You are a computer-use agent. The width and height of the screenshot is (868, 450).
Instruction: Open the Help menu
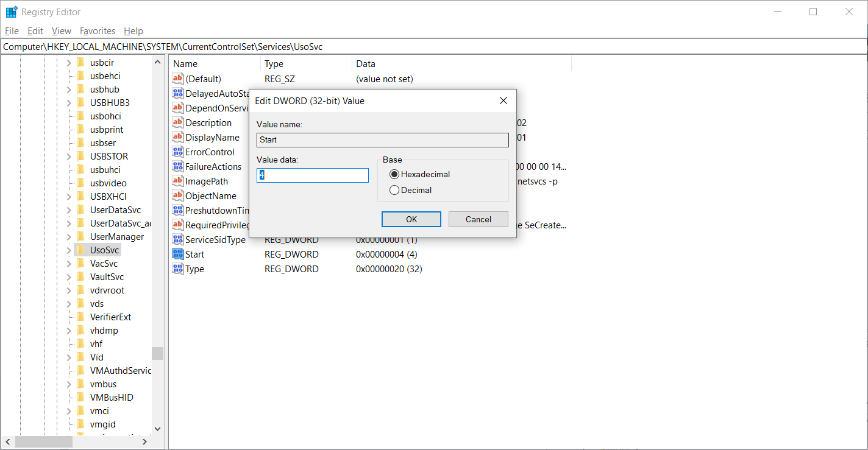click(133, 31)
